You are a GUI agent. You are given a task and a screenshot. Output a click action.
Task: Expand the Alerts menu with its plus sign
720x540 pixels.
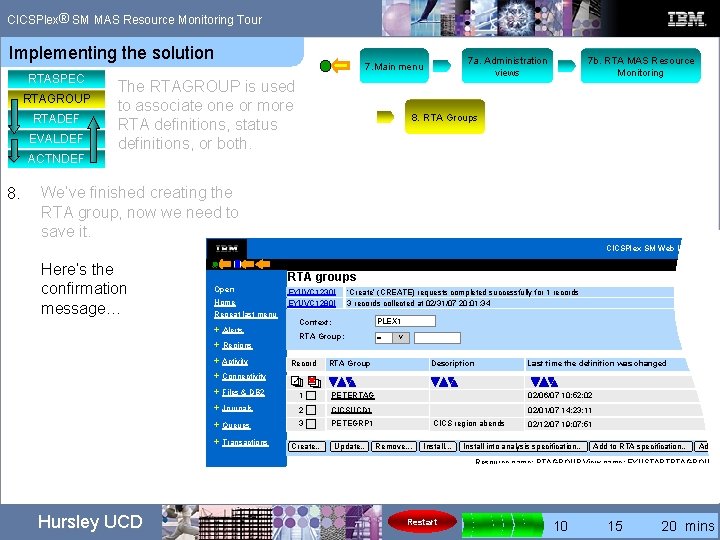(217, 330)
